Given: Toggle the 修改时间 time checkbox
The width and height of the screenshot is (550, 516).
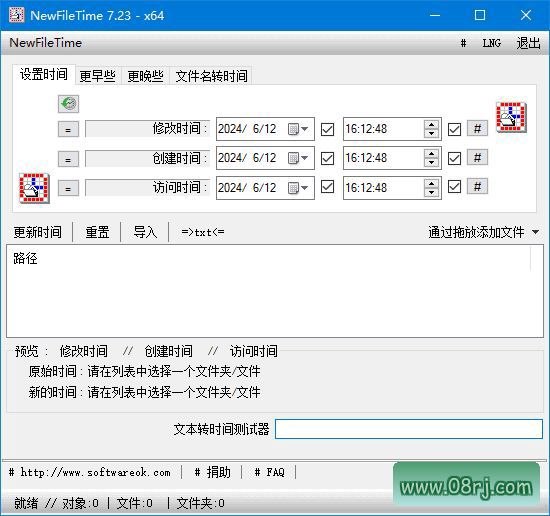Looking at the screenshot, I should (x=454, y=129).
